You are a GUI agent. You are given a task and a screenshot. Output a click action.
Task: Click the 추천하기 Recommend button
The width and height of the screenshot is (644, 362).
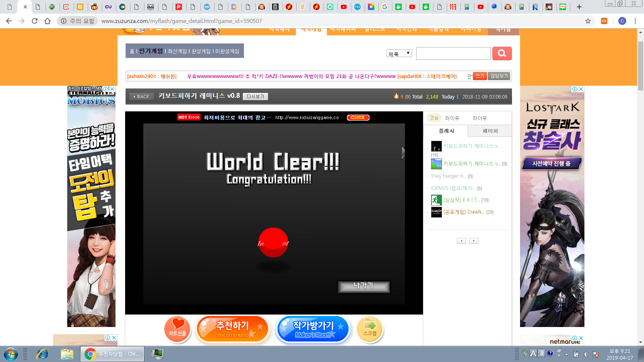[233, 329]
